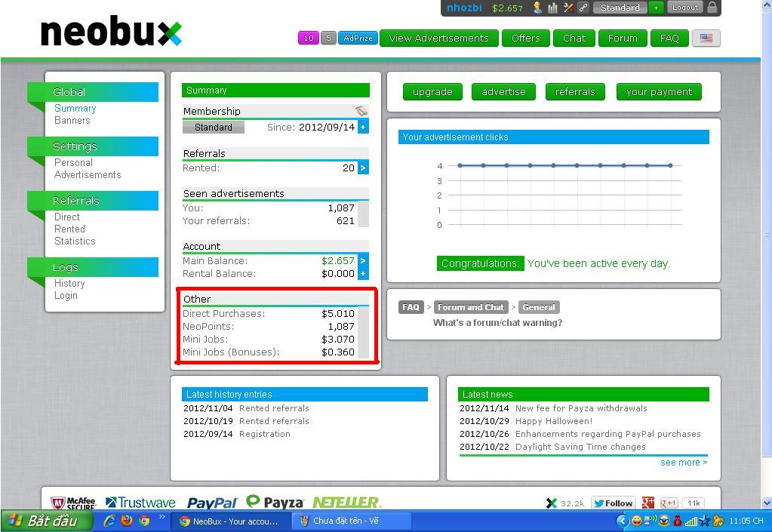Click the US flag language button
Viewport: 772px width, 532px height.
point(706,38)
